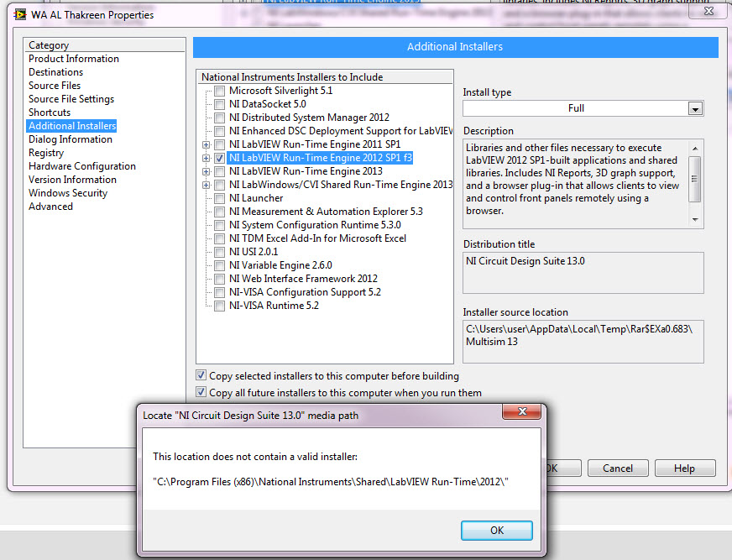Select NI Enhanced DSC Deployment Support item

pyautogui.click(x=340, y=131)
